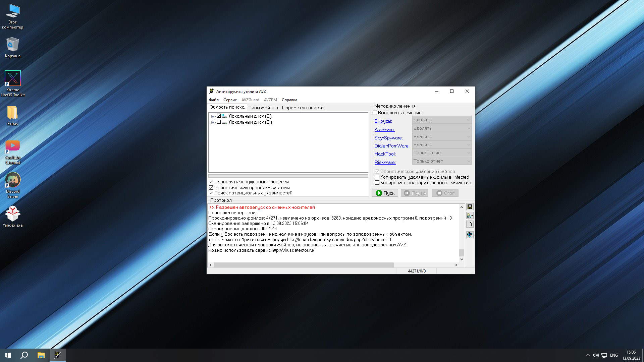Toggle Копировать подозрительные в карантин checkbox
The width and height of the screenshot is (644, 362).
point(377,183)
